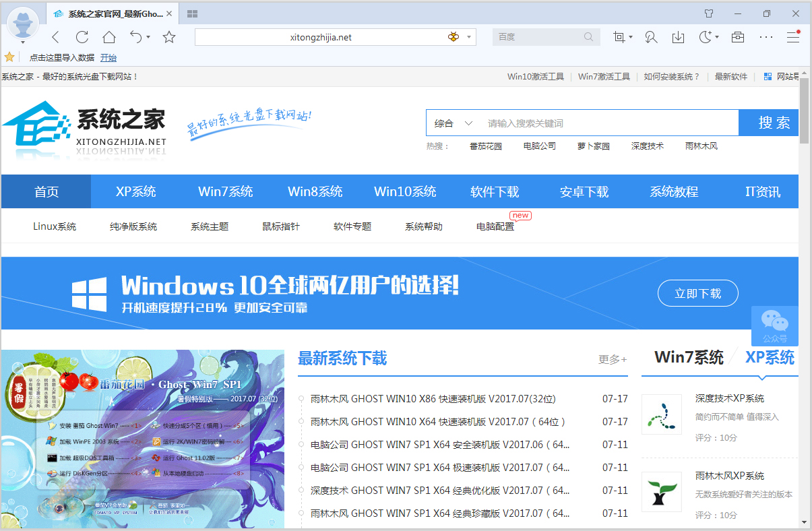Viewport: 812px width, 531px height.
Task: Switch to the Win7系统 side tab
Action: click(x=689, y=357)
